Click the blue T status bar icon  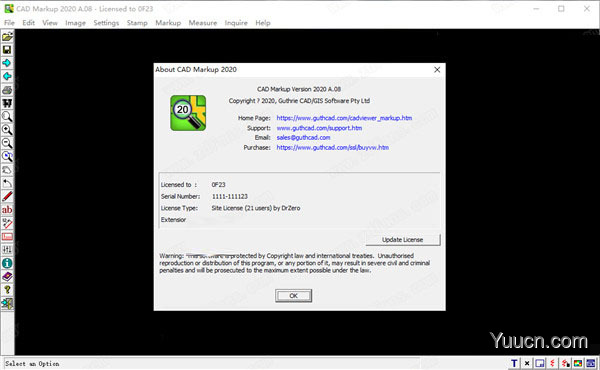coord(514,363)
